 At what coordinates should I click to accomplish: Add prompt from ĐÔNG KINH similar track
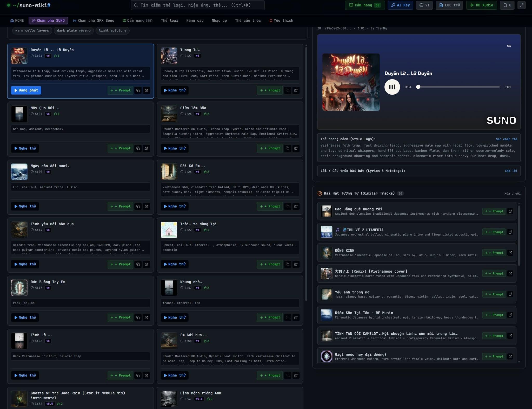point(494,253)
